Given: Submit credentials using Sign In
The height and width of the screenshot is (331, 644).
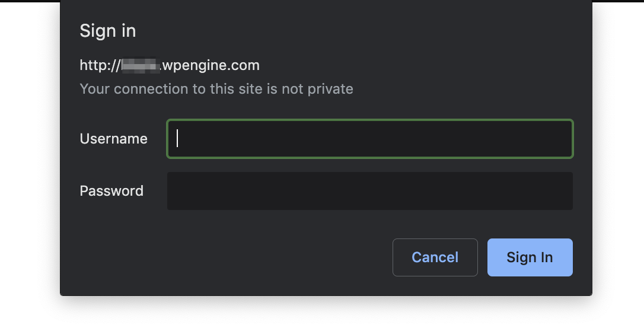Looking at the screenshot, I should coord(530,257).
